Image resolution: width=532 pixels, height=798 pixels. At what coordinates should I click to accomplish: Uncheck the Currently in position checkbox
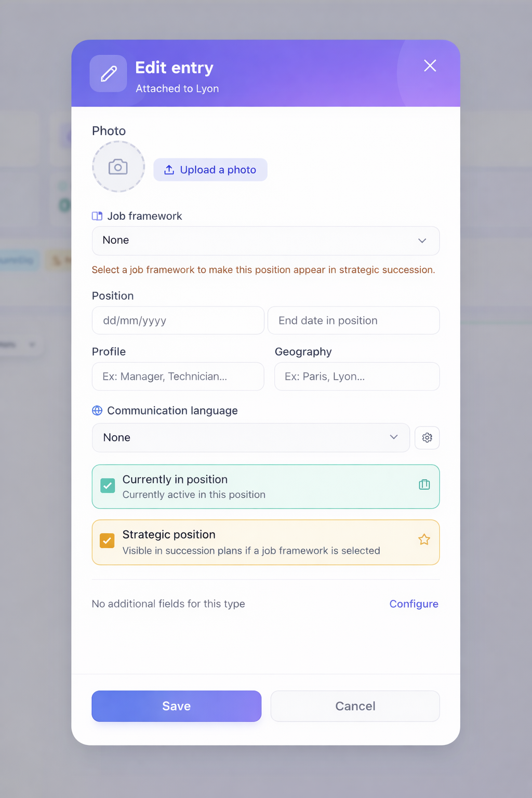point(108,486)
